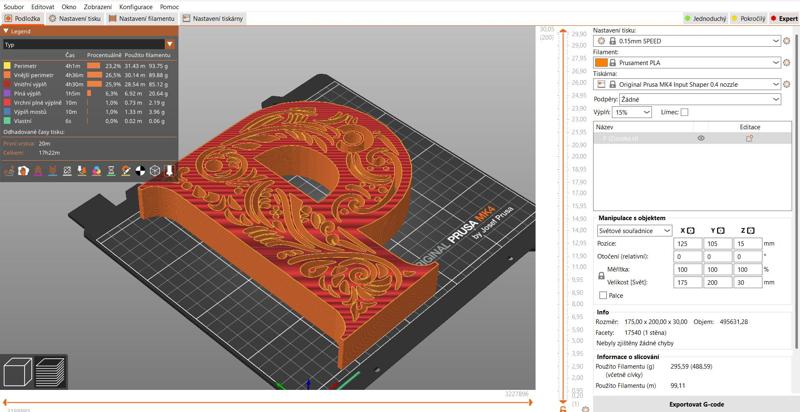Open the Konfigurace menu
Viewport: 800px width, 412px height.
click(136, 6)
